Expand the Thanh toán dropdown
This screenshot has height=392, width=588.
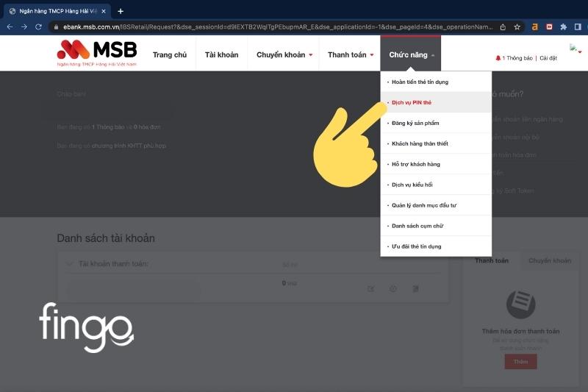coord(351,54)
